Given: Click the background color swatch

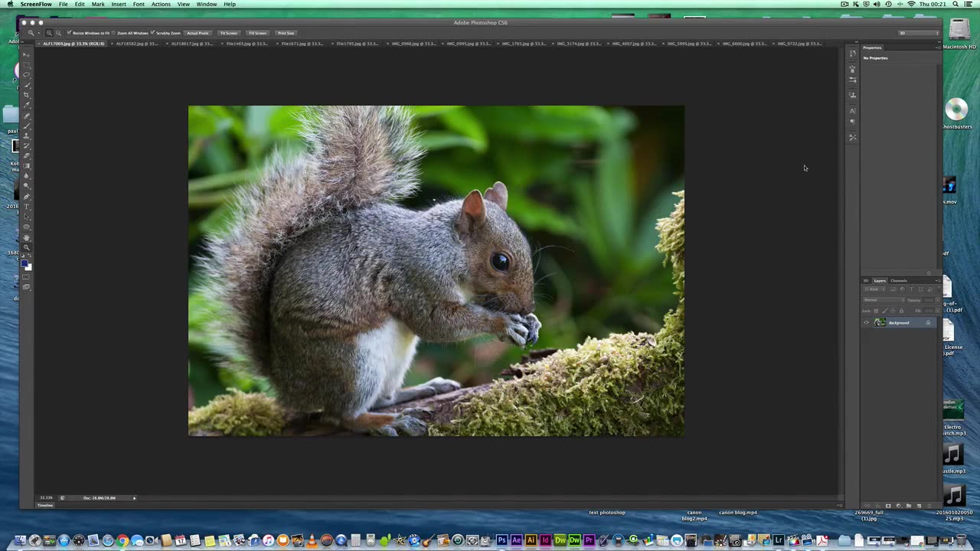Looking at the screenshot, I should coord(29,268).
